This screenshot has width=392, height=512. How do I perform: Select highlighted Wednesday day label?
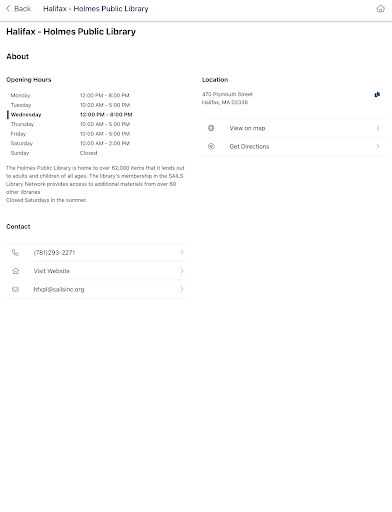[x=26, y=115]
